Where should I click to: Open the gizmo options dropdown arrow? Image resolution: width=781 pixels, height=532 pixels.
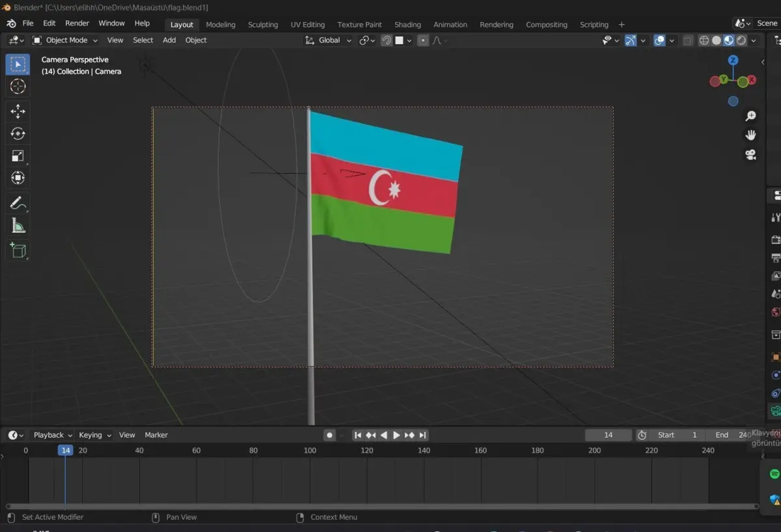click(643, 40)
